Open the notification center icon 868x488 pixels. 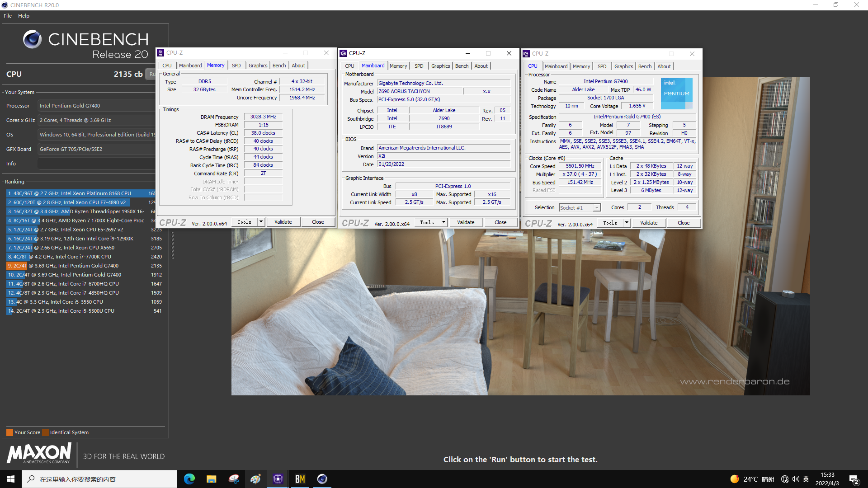[x=854, y=479]
